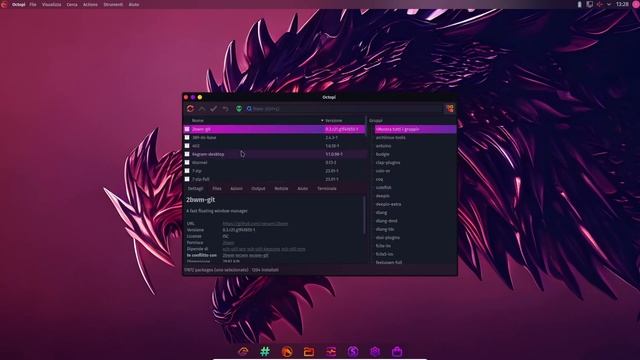Toggle checkbox in third package row
640x360 pixels.
point(187,146)
